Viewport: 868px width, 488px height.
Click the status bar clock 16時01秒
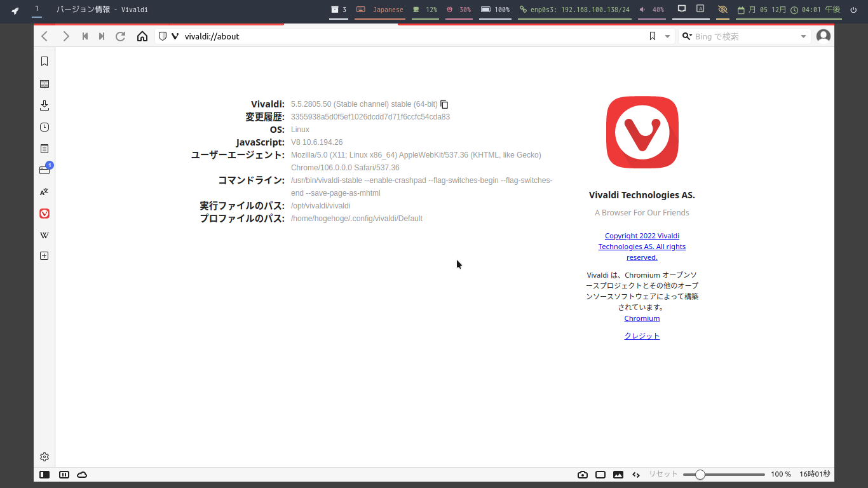[x=815, y=474]
